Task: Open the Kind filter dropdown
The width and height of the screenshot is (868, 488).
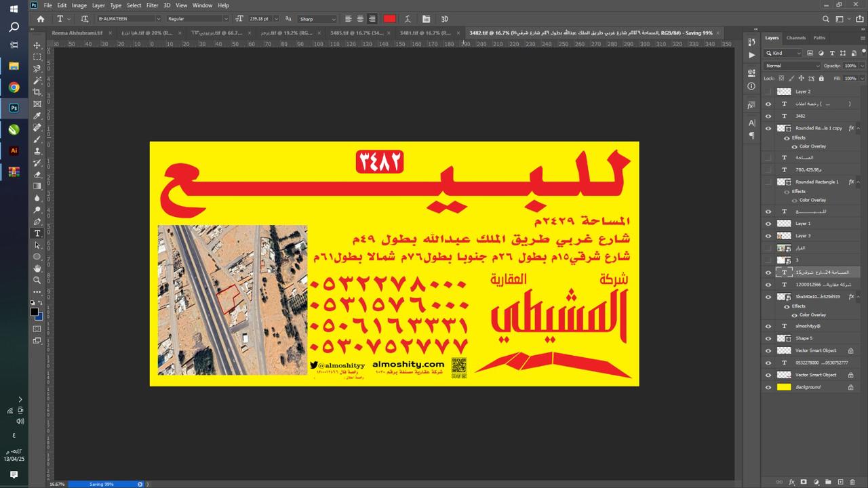Action: 784,53
